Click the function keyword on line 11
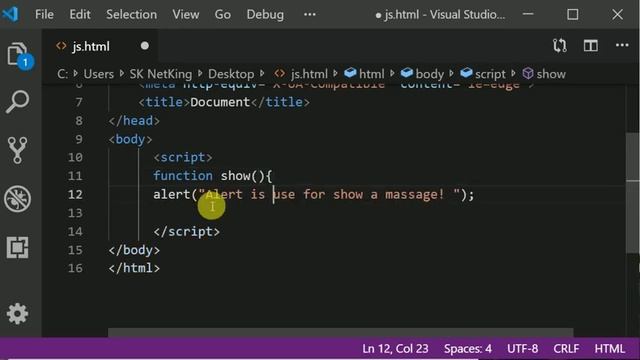The width and height of the screenshot is (640, 360). pos(183,176)
